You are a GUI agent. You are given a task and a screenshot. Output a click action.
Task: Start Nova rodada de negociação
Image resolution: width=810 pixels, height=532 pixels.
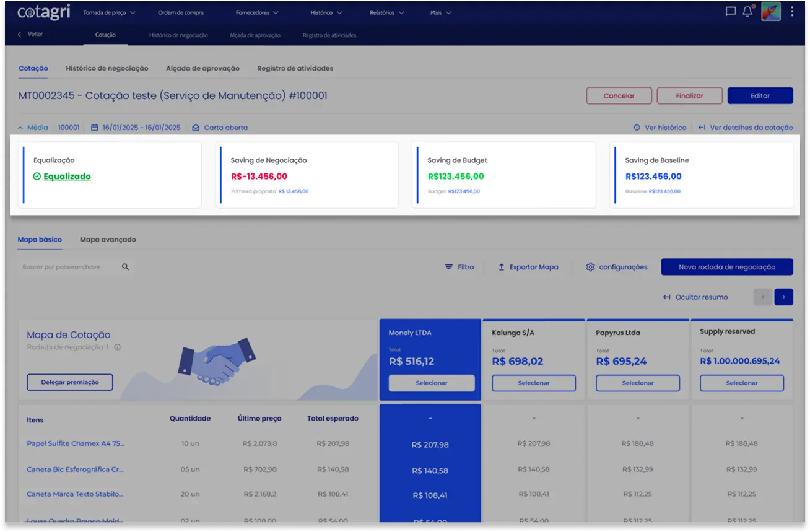tap(726, 267)
